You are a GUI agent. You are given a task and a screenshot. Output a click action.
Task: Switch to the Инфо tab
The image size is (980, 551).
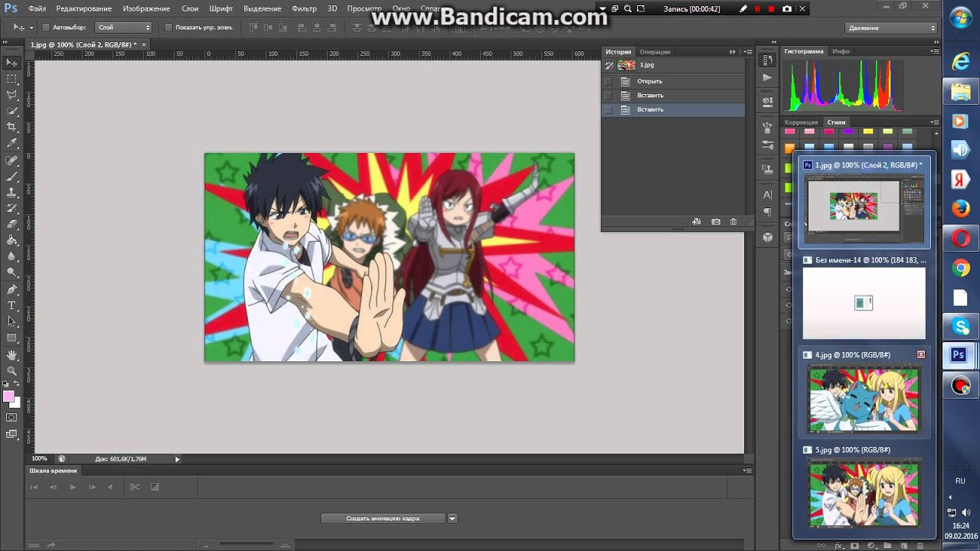tap(841, 51)
